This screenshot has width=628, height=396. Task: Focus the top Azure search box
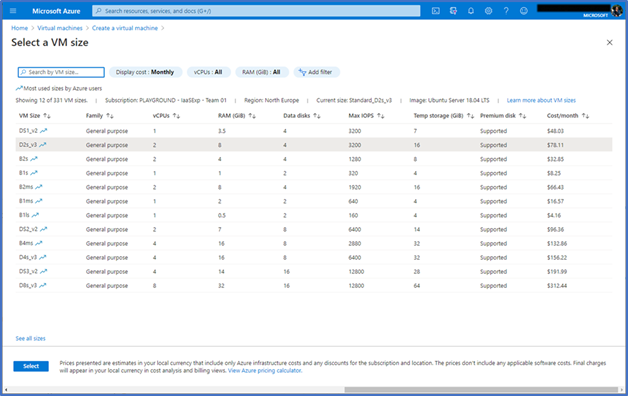[x=256, y=11]
